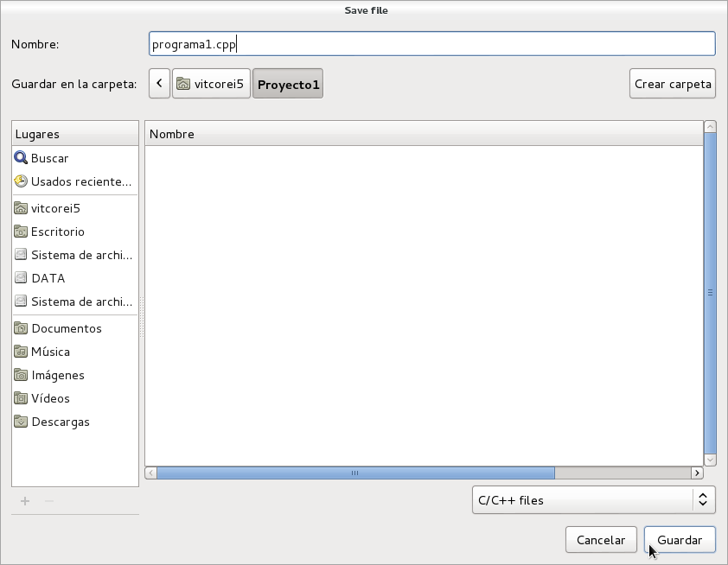Click the plus icon to add a bookmark
Viewport: 728px width, 565px height.
point(25,500)
